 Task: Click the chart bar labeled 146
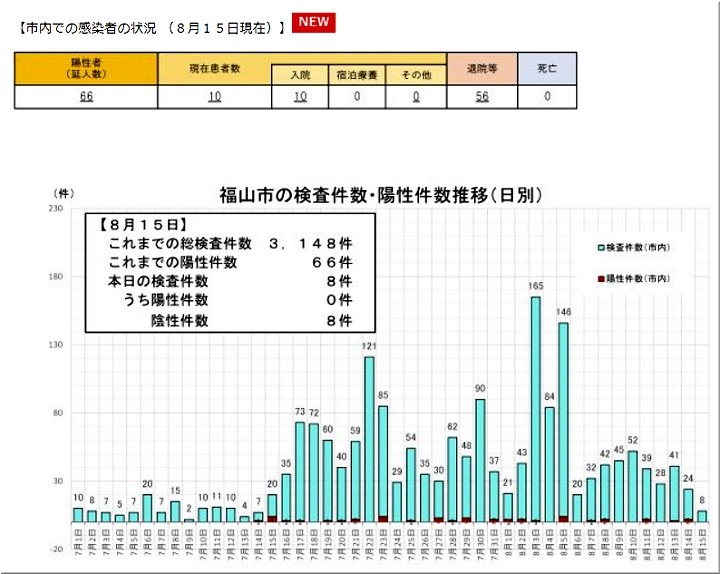click(563, 421)
